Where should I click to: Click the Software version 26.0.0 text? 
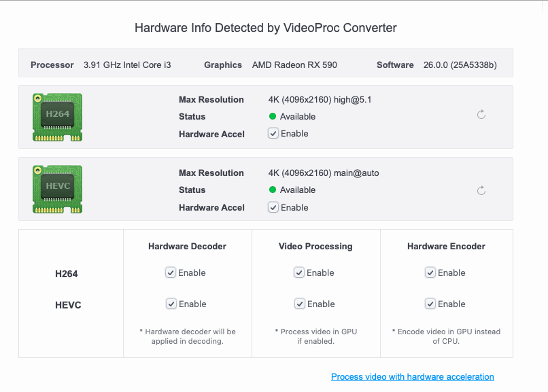[460, 65]
